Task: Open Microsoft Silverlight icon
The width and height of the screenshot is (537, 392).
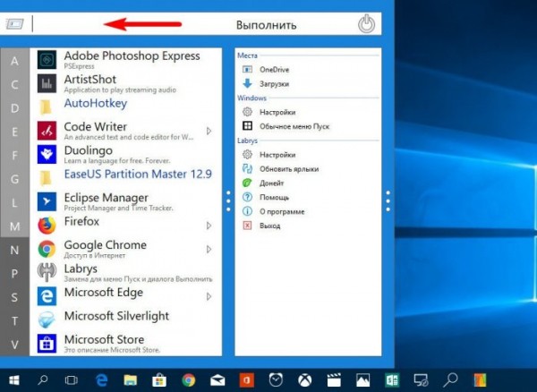Action: 47,320
